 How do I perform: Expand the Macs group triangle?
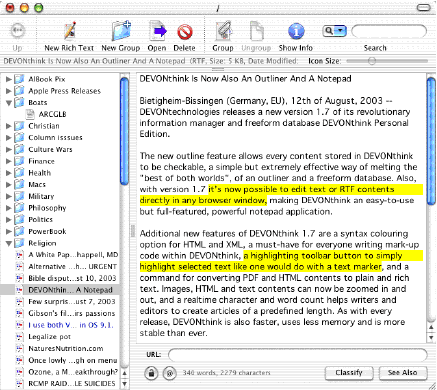click(x=9, y=185)
